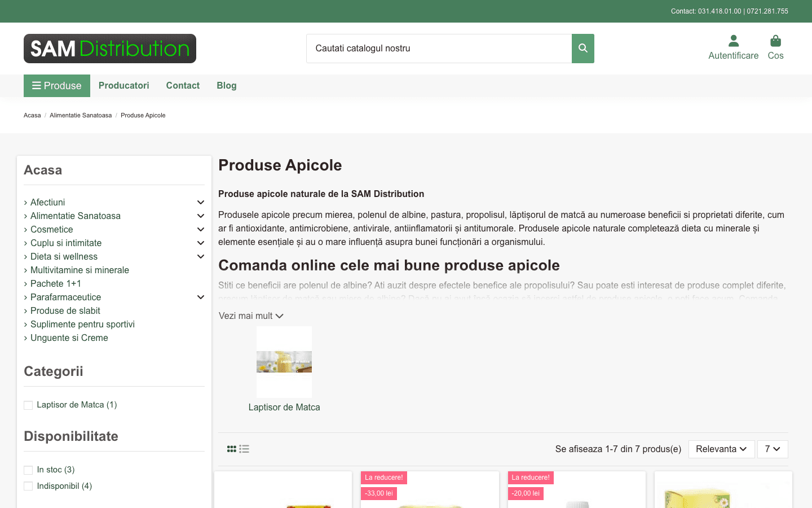This screenshot has width=812, height=508.
Task: Click the contact phone numbers text
Action: point(730,11)
